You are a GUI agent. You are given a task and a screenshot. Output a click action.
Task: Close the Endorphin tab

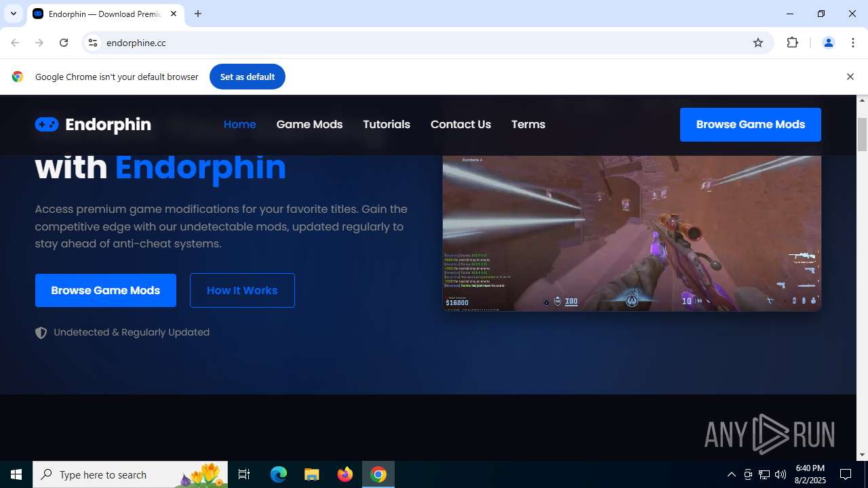(174, 14)
